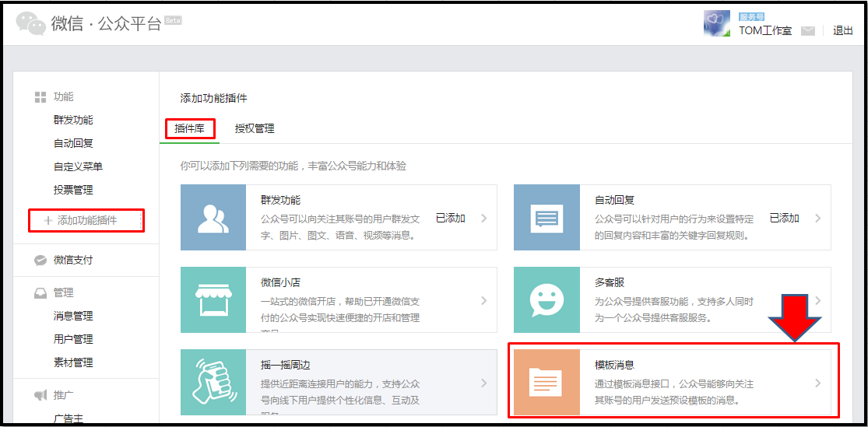Switch to the 授权管理 tab
This screenshot has height=427, width=868.
255,129
